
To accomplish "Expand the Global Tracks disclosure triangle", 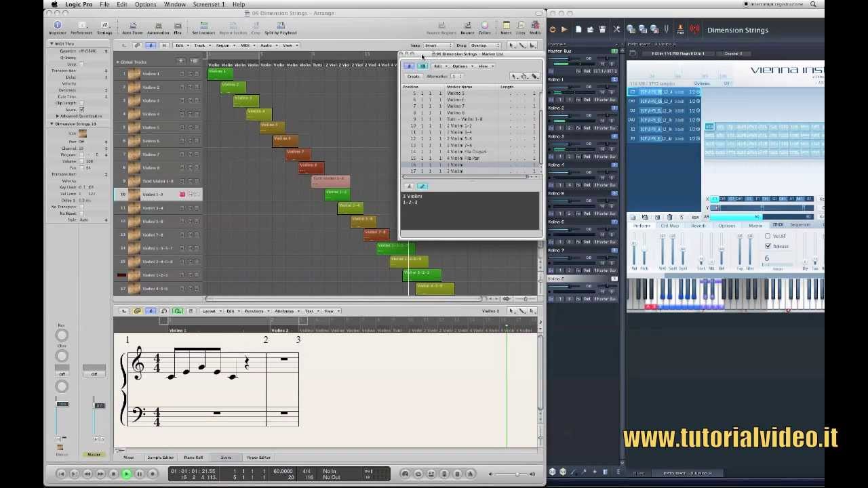I will 117,62.
